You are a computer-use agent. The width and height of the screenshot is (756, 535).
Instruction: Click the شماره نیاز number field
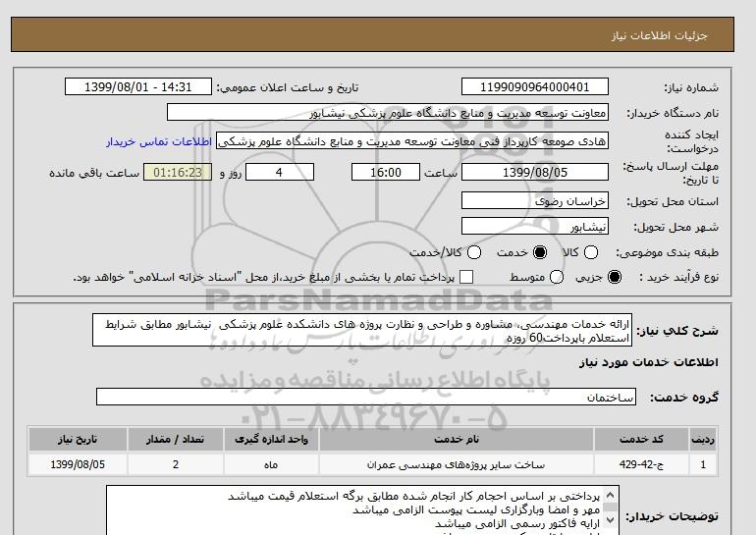click(535, 87)
